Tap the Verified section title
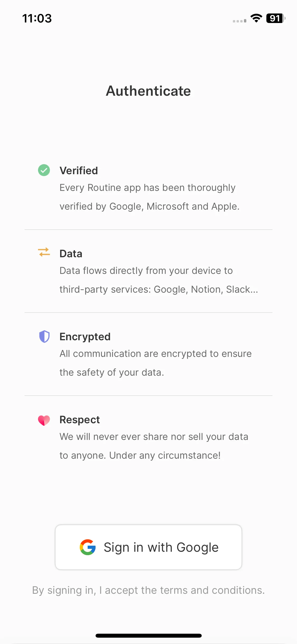Viewport: 297px width, 644px height. click(79, 171)
